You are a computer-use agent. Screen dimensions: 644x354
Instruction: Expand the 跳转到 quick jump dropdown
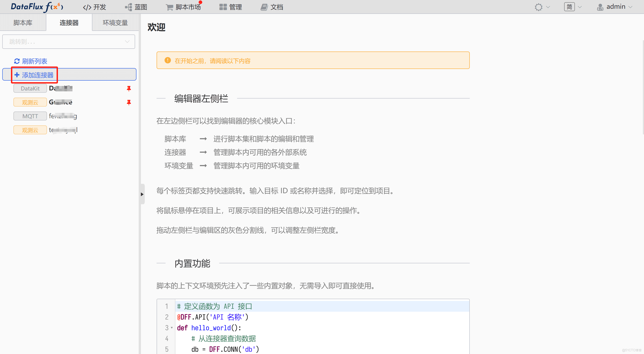(68, 41)
